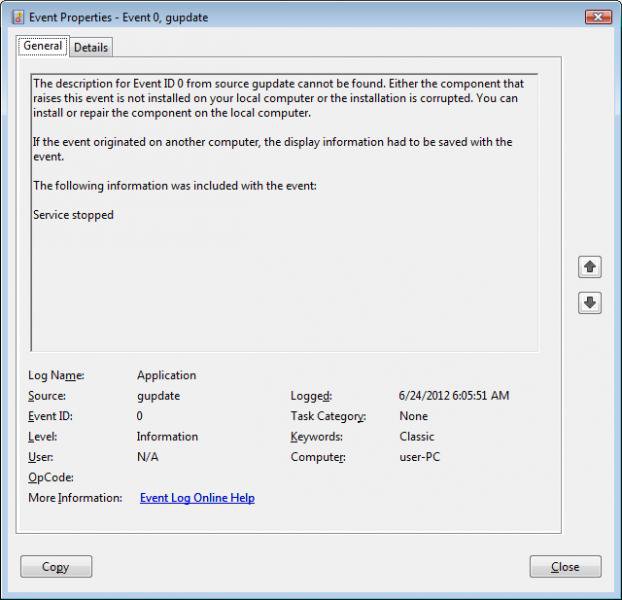Viewport: 622px width, 600px height.
Task: Click the 'More Information:' label
Action: pyautogui.click(x=75, y=498)
